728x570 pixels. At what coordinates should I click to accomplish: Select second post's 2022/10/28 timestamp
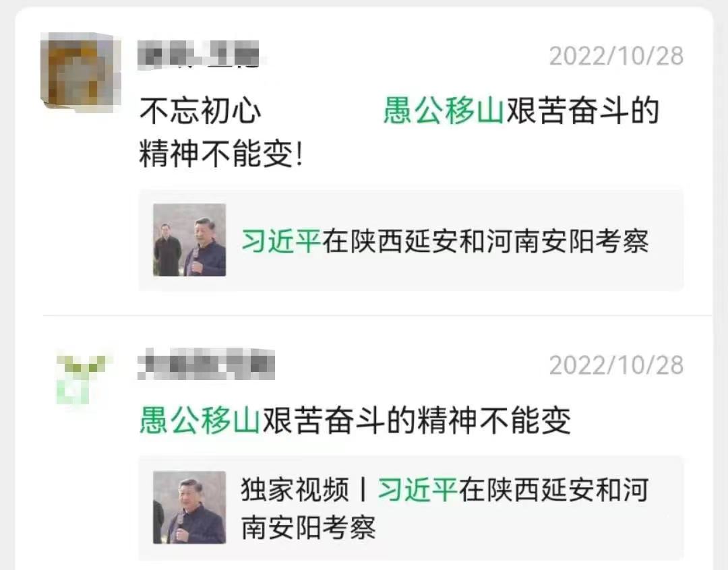tap(616, 365)
